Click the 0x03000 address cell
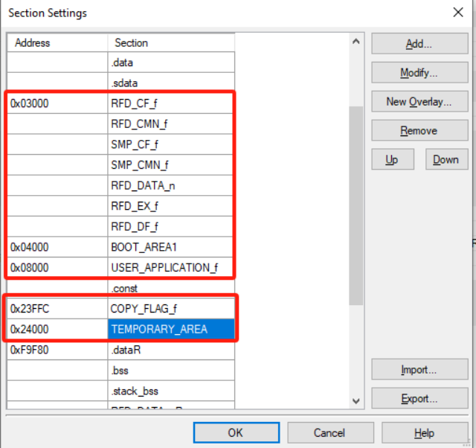Screen dimensions: 476x448 click(x=57, y=103)
